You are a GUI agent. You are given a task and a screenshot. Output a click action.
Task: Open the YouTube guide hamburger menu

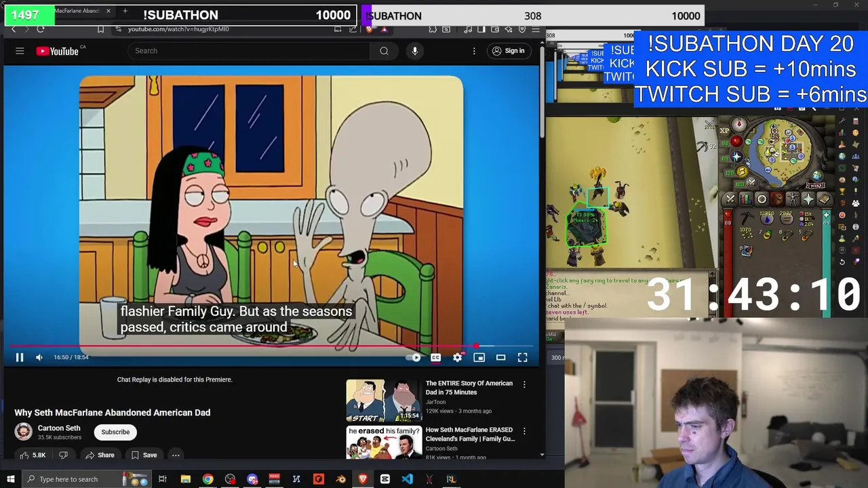pos(20,51)
